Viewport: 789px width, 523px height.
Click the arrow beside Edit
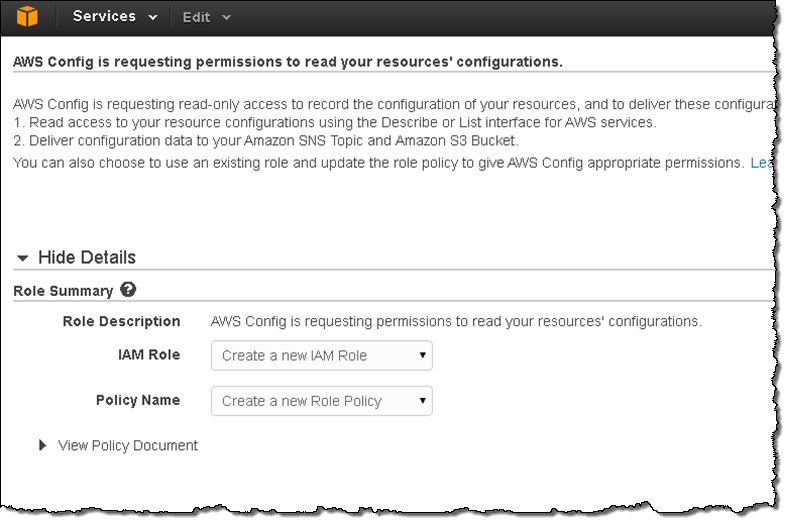pyautogui.click(x=226, y=18)
